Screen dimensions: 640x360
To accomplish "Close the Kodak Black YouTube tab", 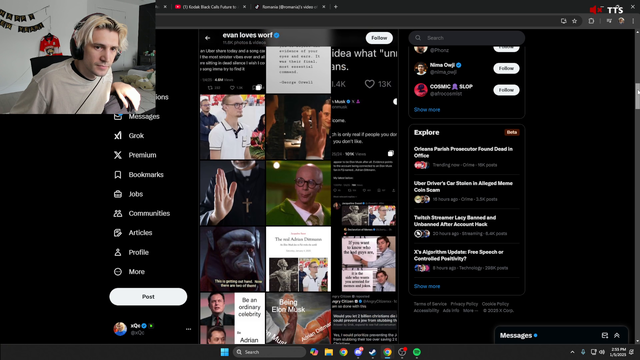I will 244,7.
